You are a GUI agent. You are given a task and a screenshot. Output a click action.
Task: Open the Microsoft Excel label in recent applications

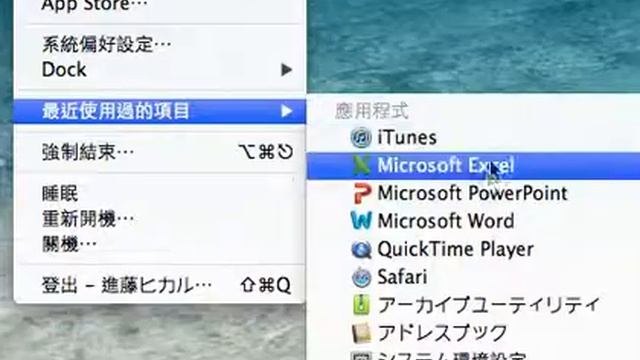445,165
